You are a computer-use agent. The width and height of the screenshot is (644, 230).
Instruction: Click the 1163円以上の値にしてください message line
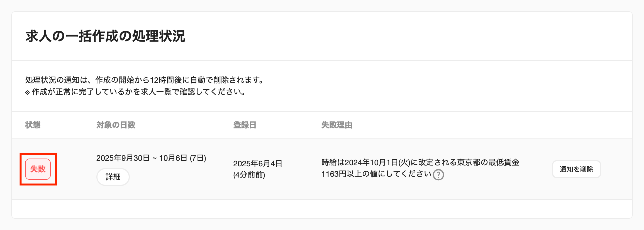376,174
